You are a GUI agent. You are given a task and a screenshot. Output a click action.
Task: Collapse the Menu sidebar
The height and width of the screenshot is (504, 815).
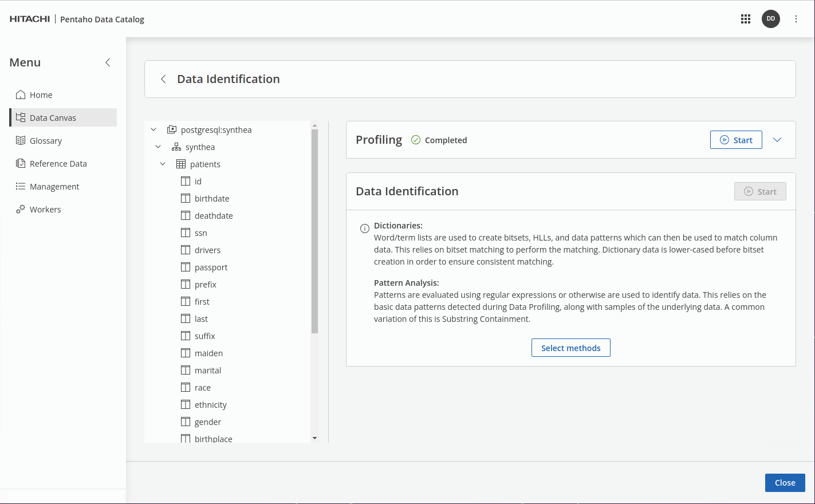pos(108,62)
